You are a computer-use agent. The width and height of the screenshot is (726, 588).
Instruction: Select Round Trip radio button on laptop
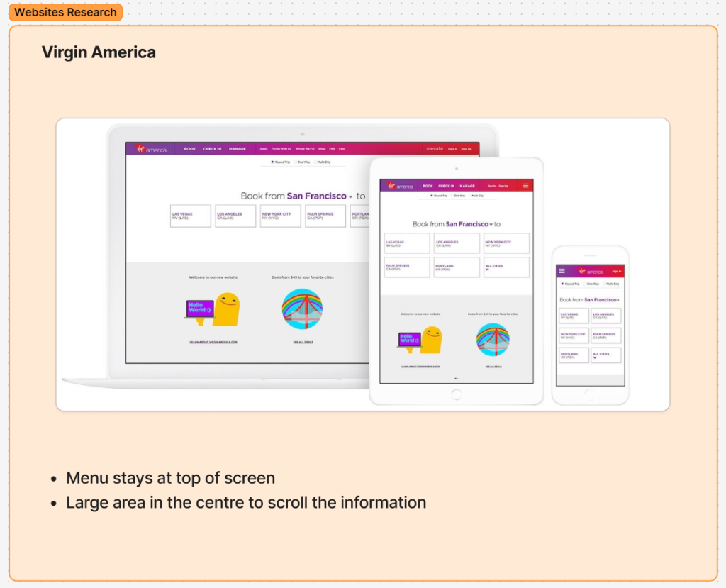273,162
